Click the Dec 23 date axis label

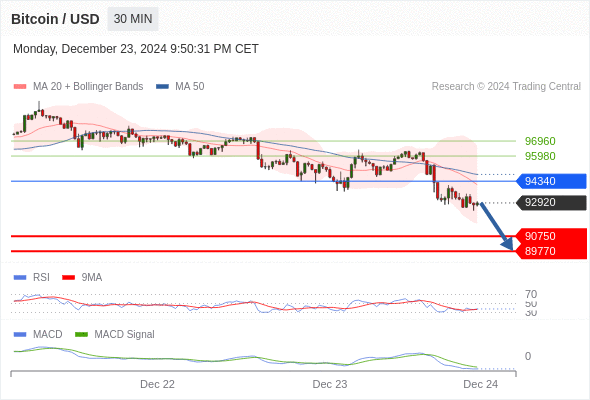[330, 384]
